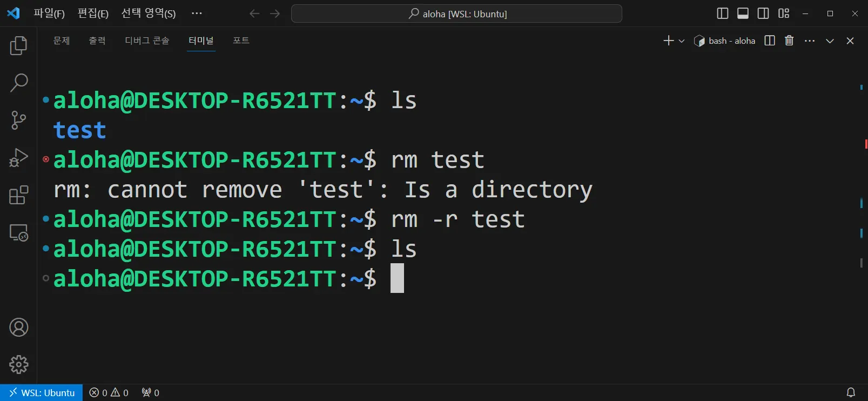The height and width of the screenshot is (401, 868).
Task: Open the Search view icon
Action: tap(18, 83)
